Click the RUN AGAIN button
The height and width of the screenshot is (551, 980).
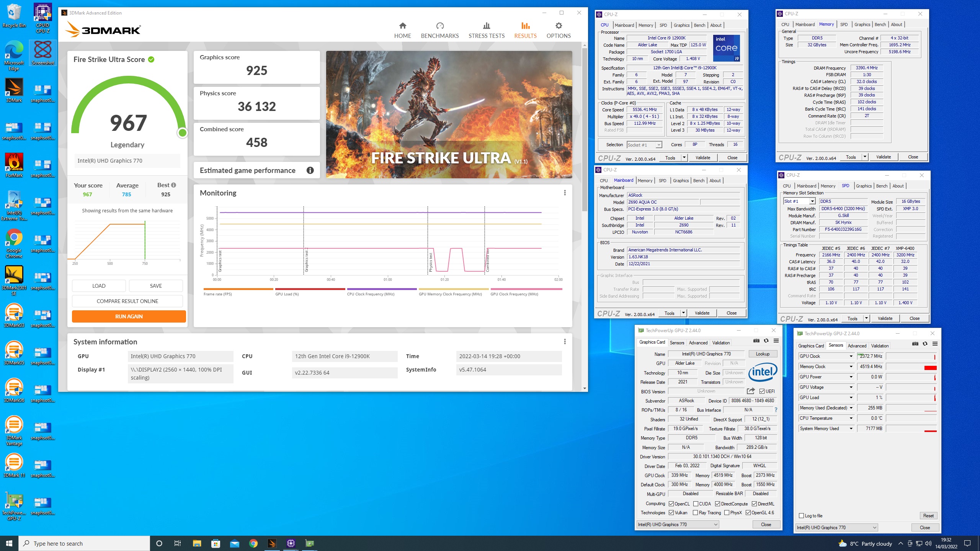point(129,316)
